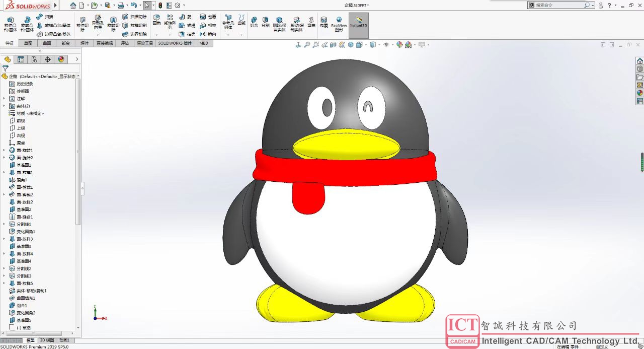
Task: Select the 历史记录 history tree item
Action: coord(21,84)
